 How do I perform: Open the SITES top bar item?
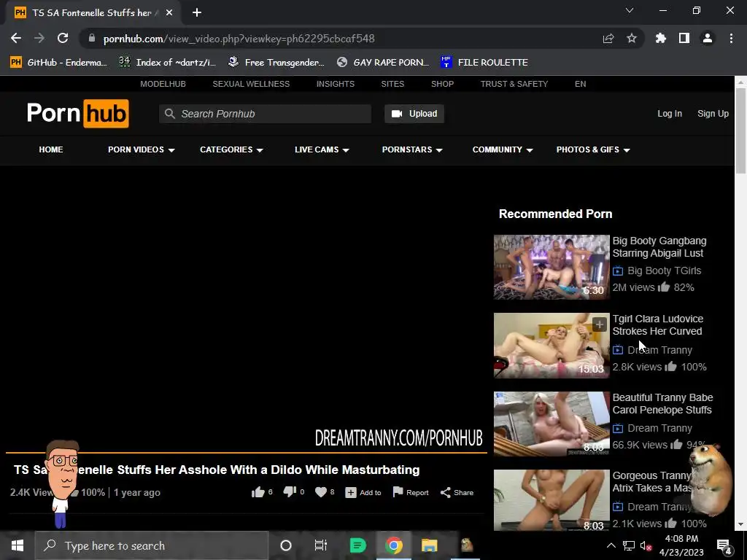(392, 84)
